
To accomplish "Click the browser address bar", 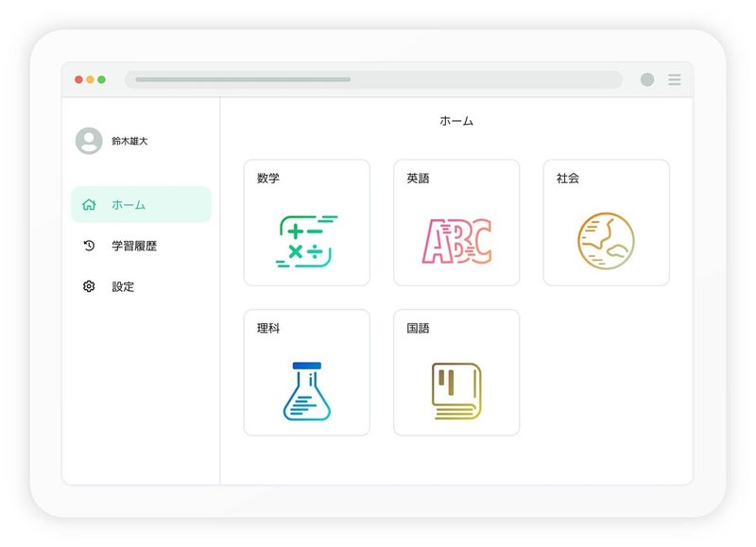I will 373,79.
